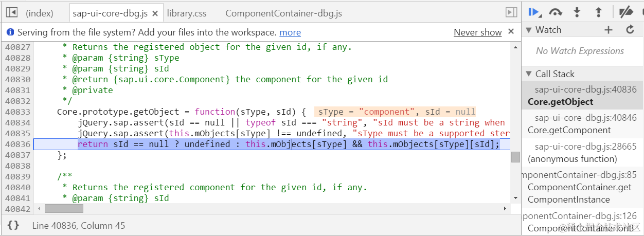Click 'Core.prototype.getObject' in the code
644x236 pixels.
pos(118,112)
